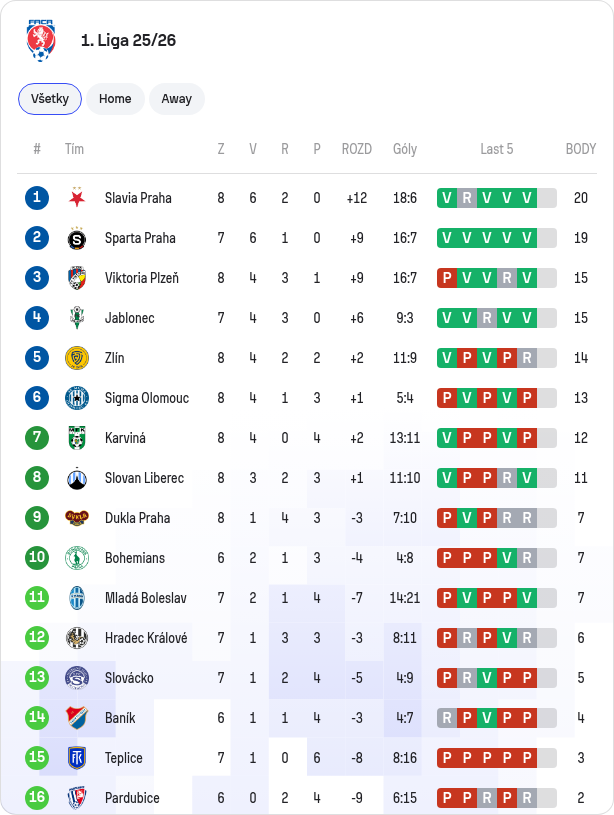
Task: Switch to the Away tab
Action: tap(177, 99)
